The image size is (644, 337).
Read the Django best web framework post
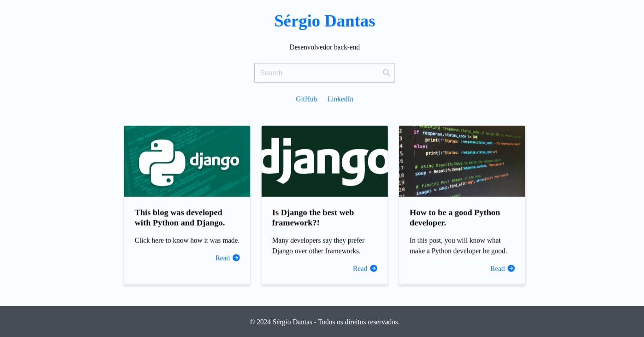pos(365,268)
